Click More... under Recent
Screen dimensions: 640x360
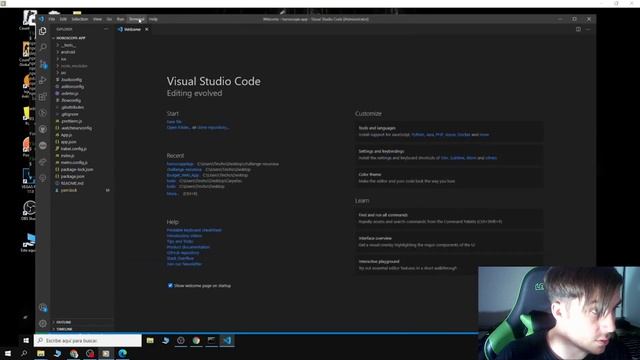pyautogui.click(x=172, y=193)
